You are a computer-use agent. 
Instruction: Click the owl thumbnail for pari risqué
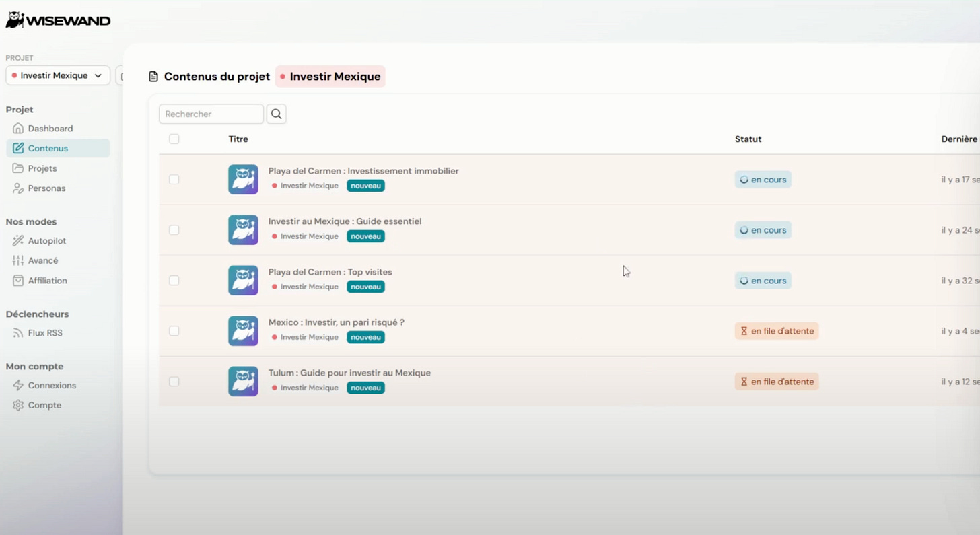click(x=243, y=331)
